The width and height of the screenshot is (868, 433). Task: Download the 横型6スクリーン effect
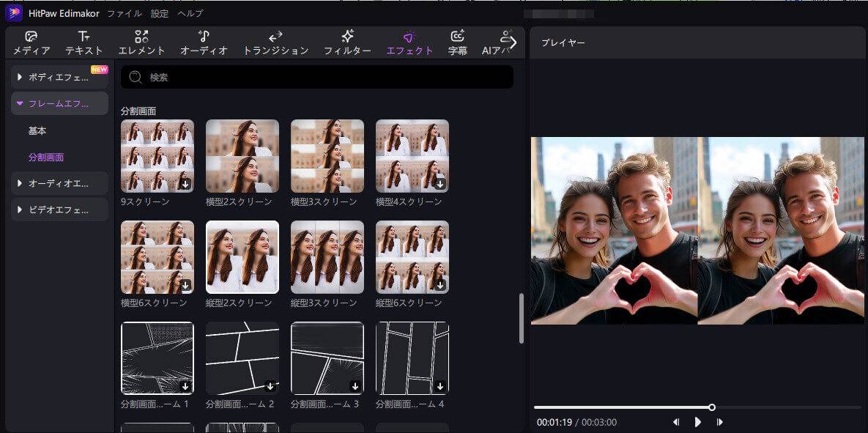coord(185,285)
